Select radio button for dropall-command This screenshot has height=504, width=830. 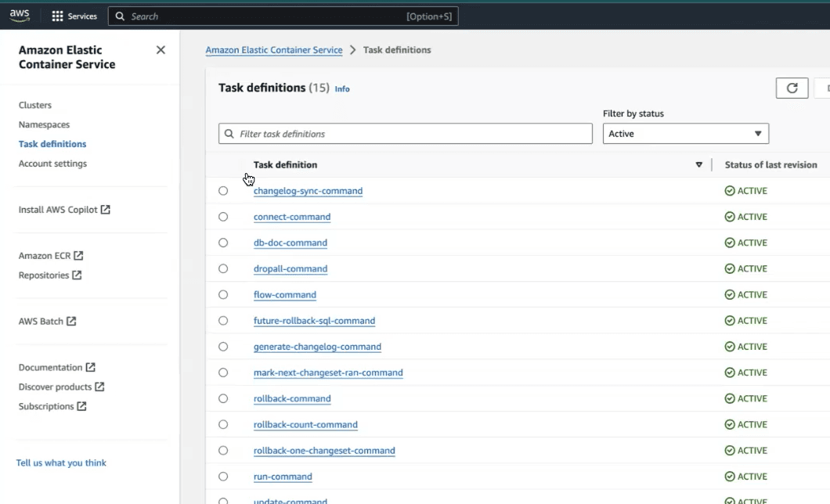pos(223,268)
